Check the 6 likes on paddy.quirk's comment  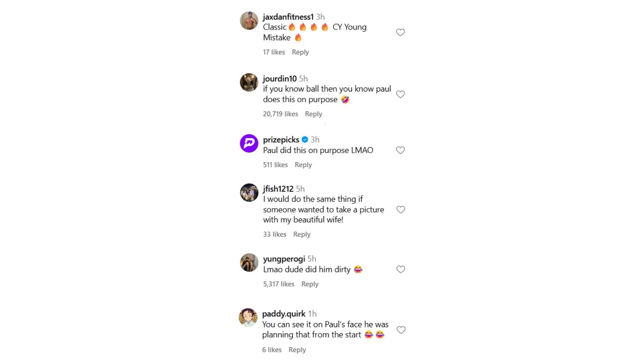(x=272, y=350)
